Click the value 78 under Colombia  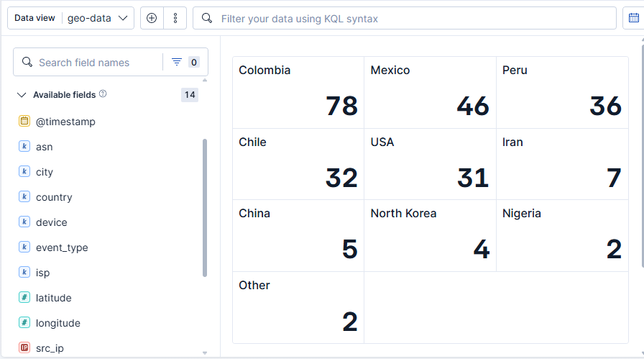(341, 106)
